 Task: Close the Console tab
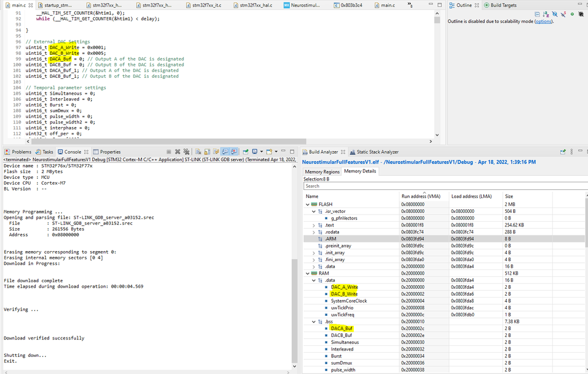pyautogui.click(x=87, y=152)
